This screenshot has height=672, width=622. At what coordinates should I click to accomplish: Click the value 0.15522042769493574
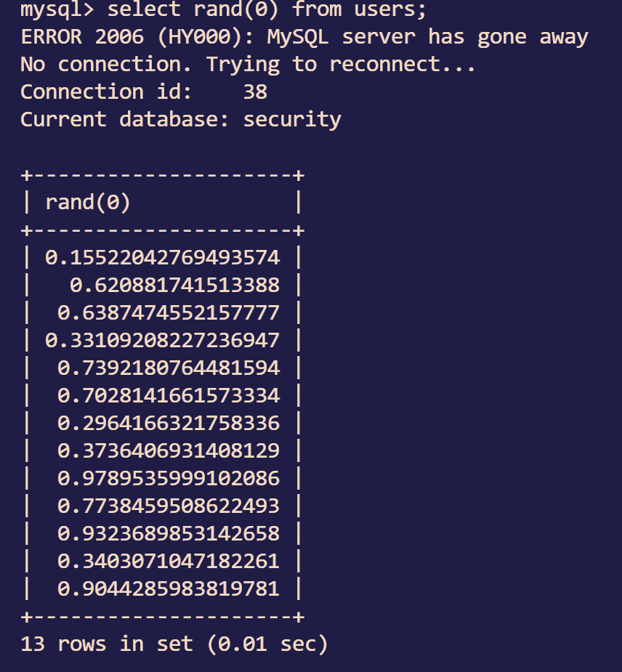[162, 258]
